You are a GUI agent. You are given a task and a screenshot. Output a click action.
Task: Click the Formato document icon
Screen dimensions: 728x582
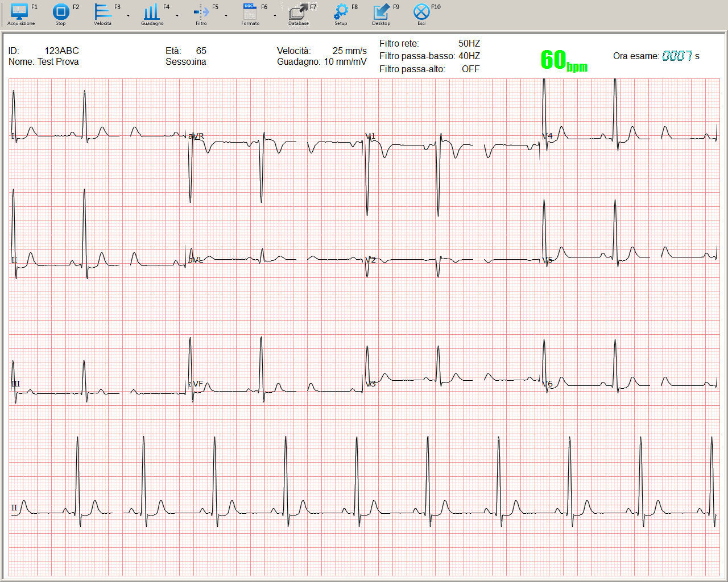pos(250,12)
